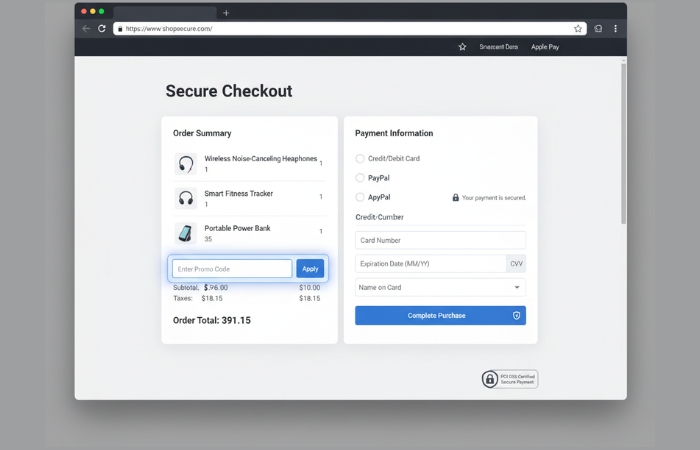Click the headphones product thumbnail
The image size is (700, 450).
tap(186, 164)
